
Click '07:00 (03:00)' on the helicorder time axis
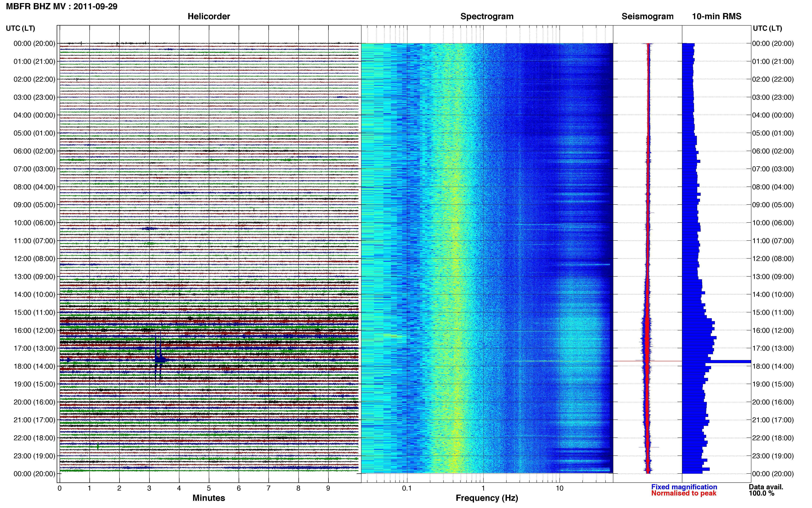[x=34, y=169]
